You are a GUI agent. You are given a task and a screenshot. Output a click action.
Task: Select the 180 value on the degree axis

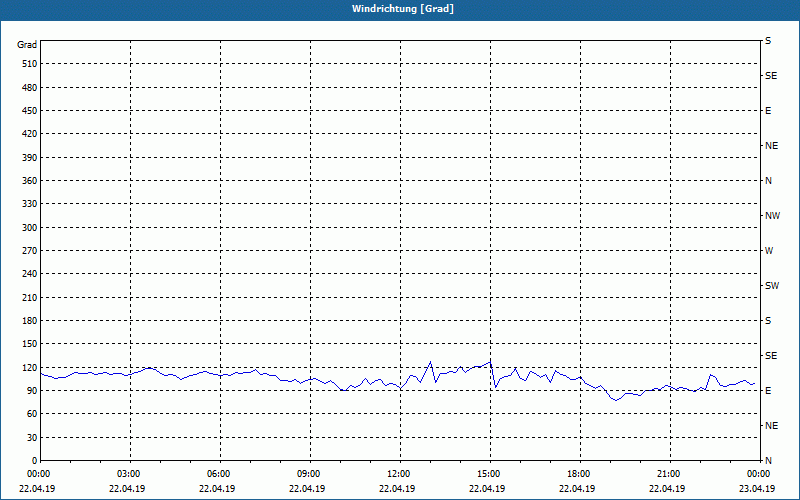coord(29,321)
